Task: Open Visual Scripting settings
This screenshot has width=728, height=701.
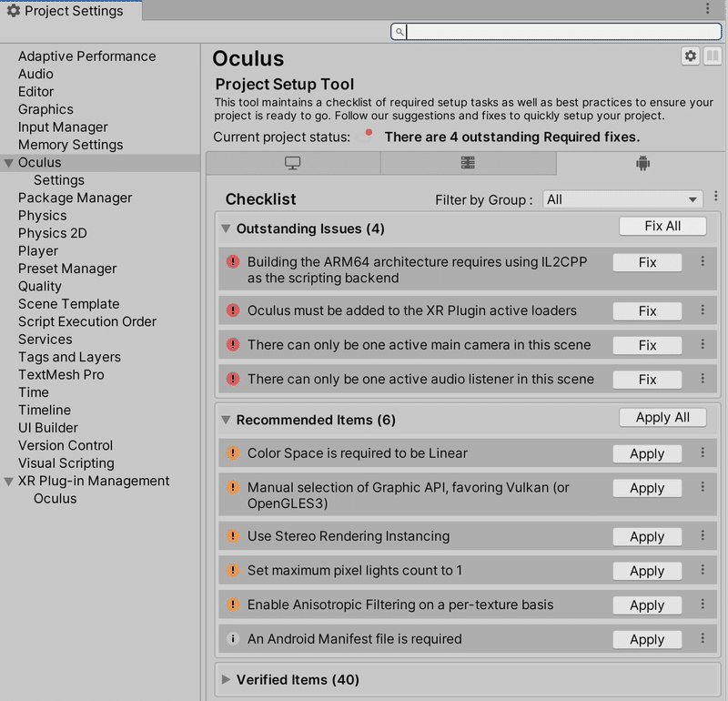Action: tap(66, 463)
